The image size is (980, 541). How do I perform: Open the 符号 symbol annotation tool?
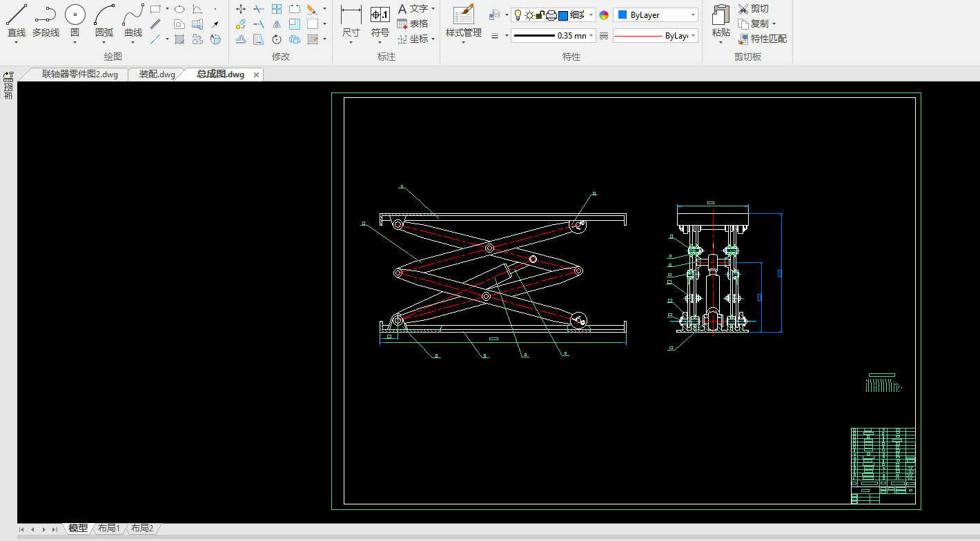(380, 21)
